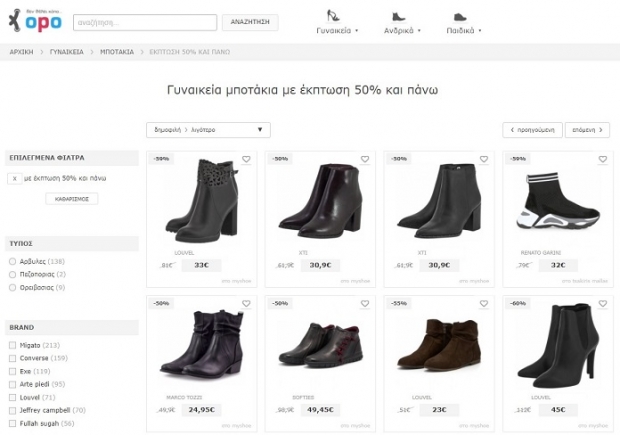The image size is (620, 435).
Task: Favorite the Louvel 23€ brown boot
Action: (484, 303)
